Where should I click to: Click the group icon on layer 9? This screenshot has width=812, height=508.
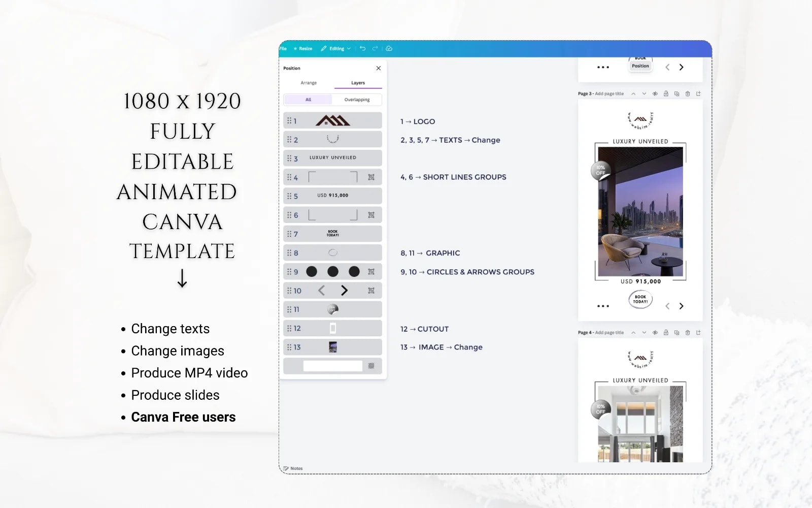click(x=371, y=272)
